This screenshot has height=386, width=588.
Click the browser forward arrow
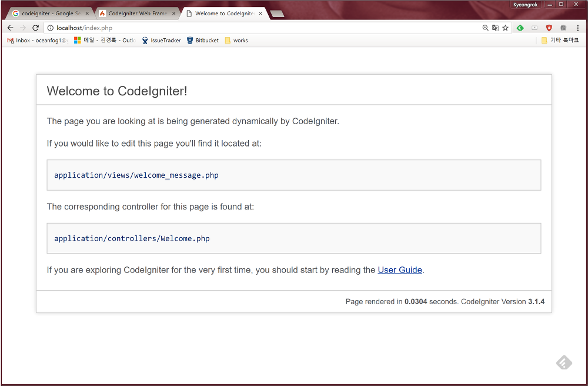(23, 28)
